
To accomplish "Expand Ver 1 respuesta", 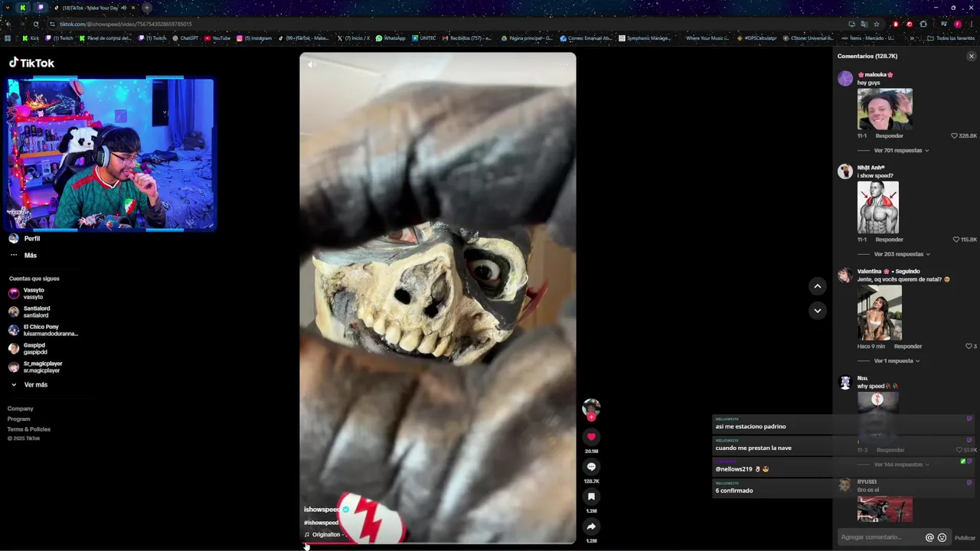I will (x=897, y=360).
